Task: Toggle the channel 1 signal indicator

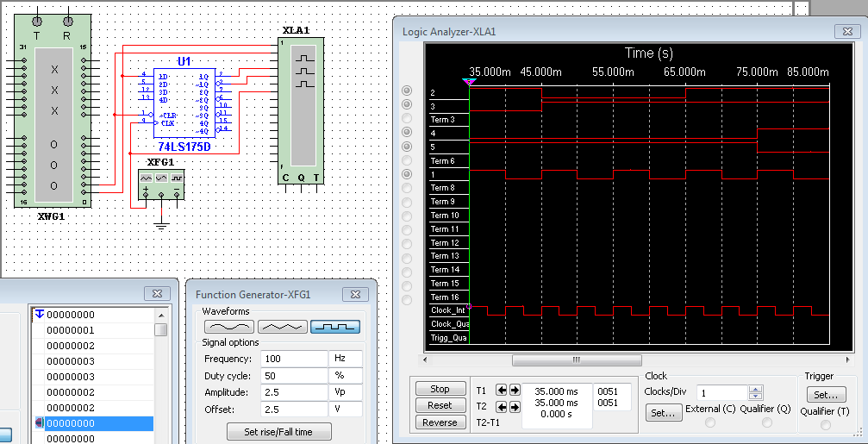Action: 407,174
